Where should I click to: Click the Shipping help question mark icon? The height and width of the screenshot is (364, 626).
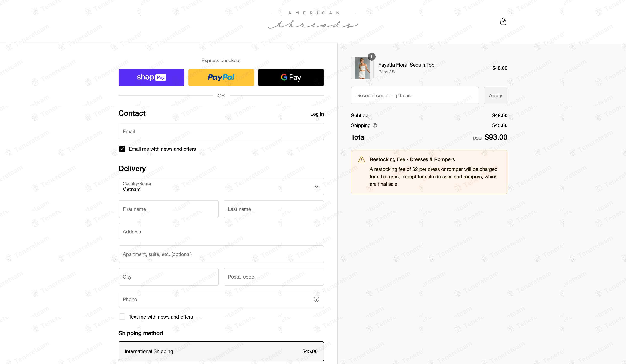coord(375,125)
